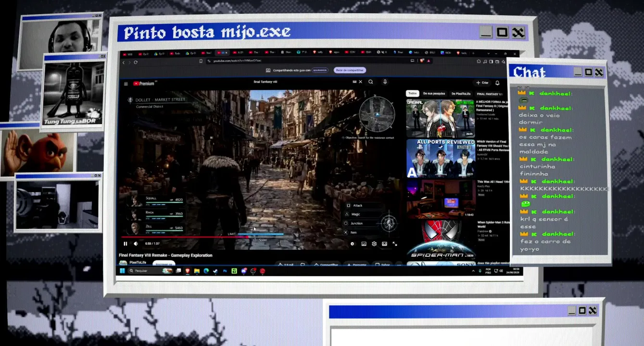Open the YouTube hamburger guide menu
644x346 pixels.
point(126,84)
